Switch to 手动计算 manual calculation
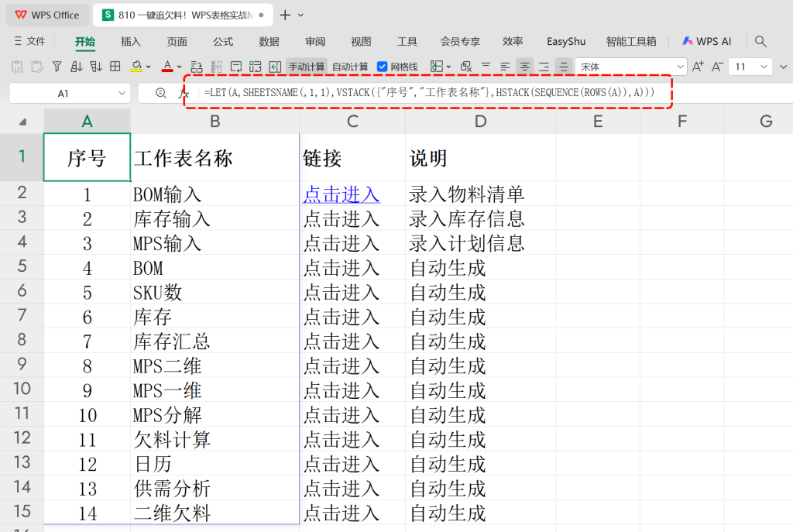 click(307, 67)
